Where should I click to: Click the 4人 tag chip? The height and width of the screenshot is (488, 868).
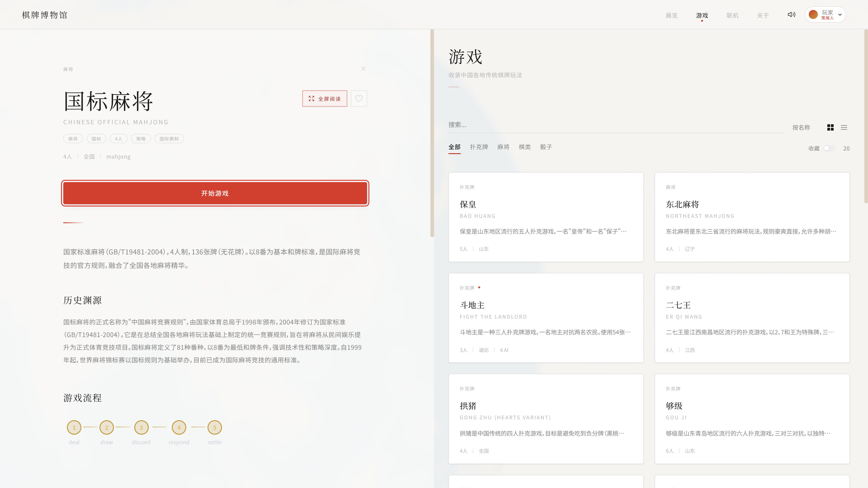[x=118, y=139]
